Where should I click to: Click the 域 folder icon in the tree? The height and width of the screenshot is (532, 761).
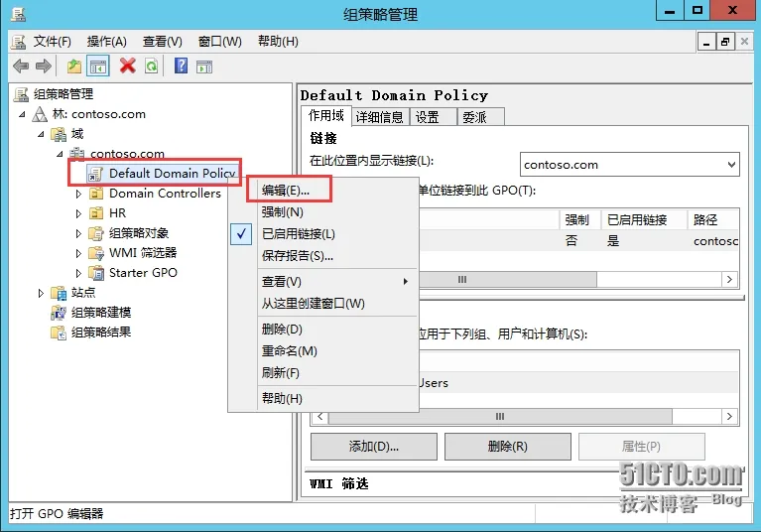click(59, 134)
